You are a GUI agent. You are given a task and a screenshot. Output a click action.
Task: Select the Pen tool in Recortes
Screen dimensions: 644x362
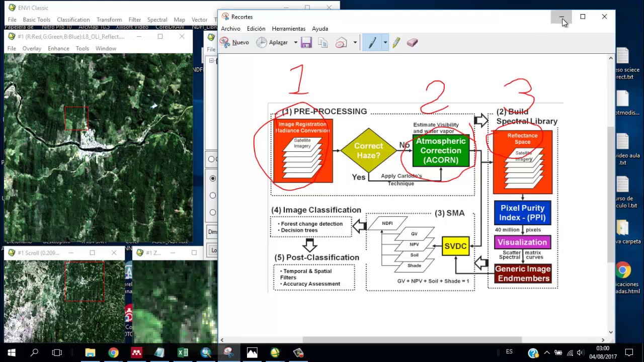click(x=372, y=43)
